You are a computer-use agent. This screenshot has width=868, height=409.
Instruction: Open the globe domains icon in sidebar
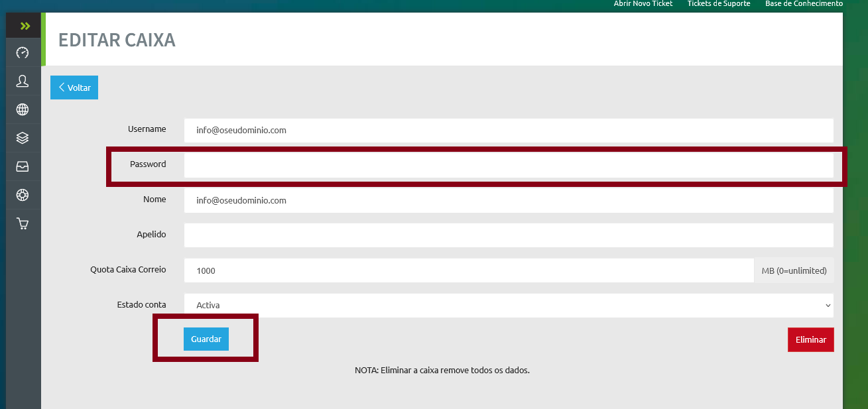23,109
